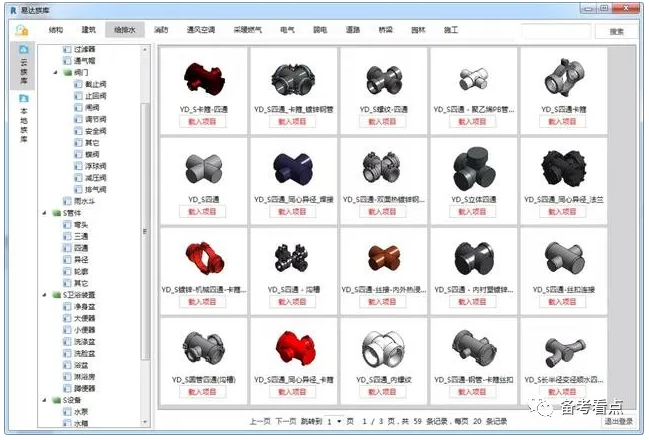Click 载入项目 under YD_S卡箍-四通

[202, 122]
